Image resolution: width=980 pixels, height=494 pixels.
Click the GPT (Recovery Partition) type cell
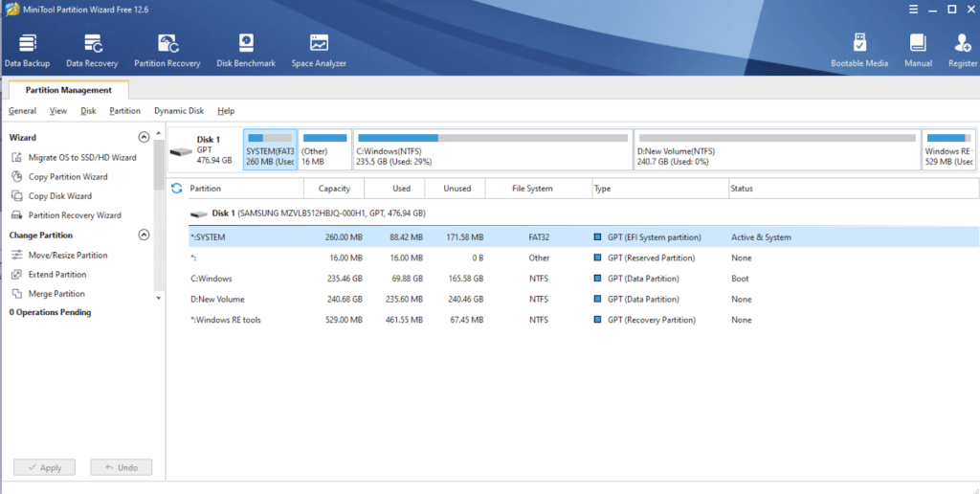[x=652, y=320]
